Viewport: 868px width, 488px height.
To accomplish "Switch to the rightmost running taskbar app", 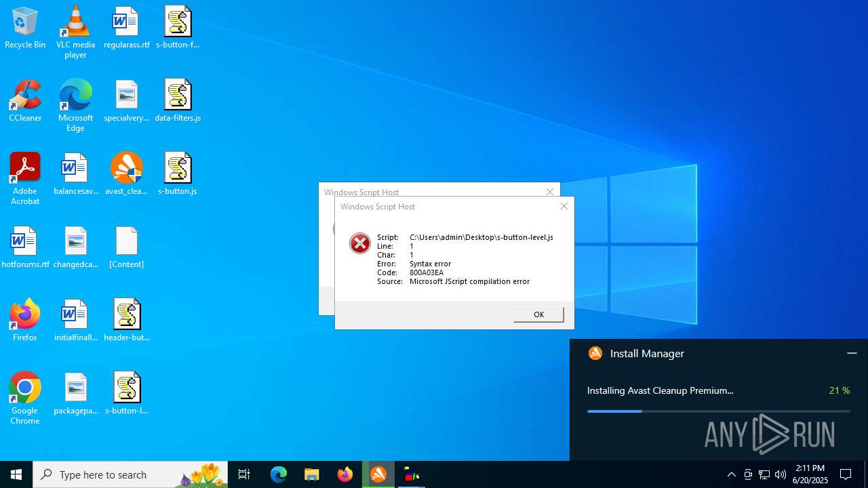I will 412,474.
